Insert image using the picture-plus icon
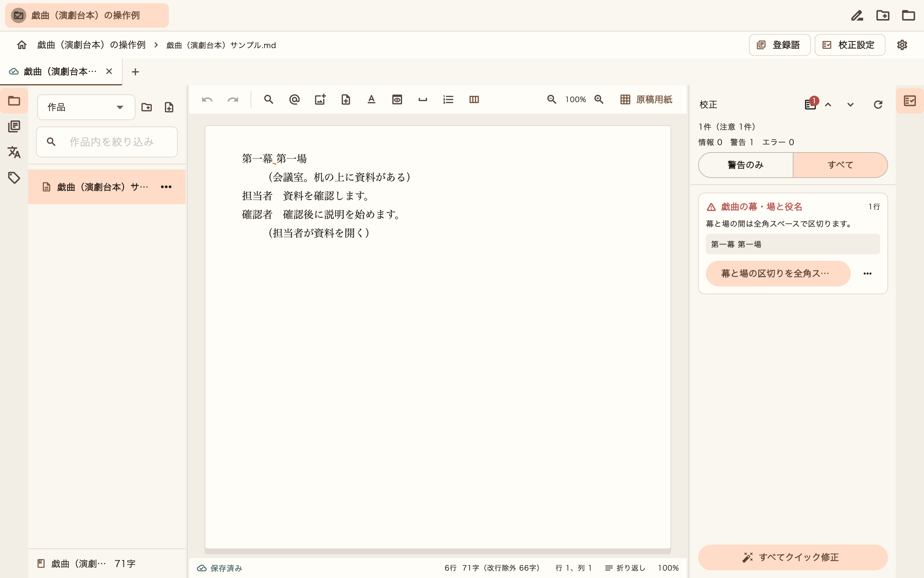 click(x=320, y=100)
